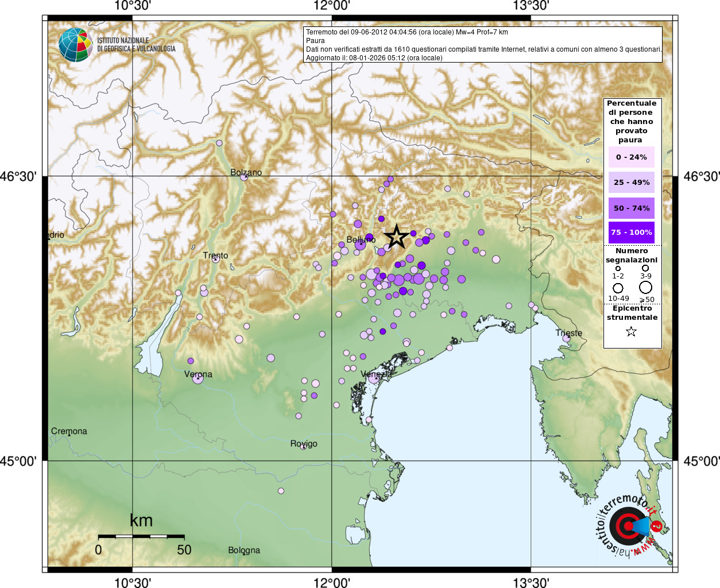This screenshot has height=588, width=720.
Task: Select the report circle at Bolzano
Action: pyautogui.click(x=244, y=177)
